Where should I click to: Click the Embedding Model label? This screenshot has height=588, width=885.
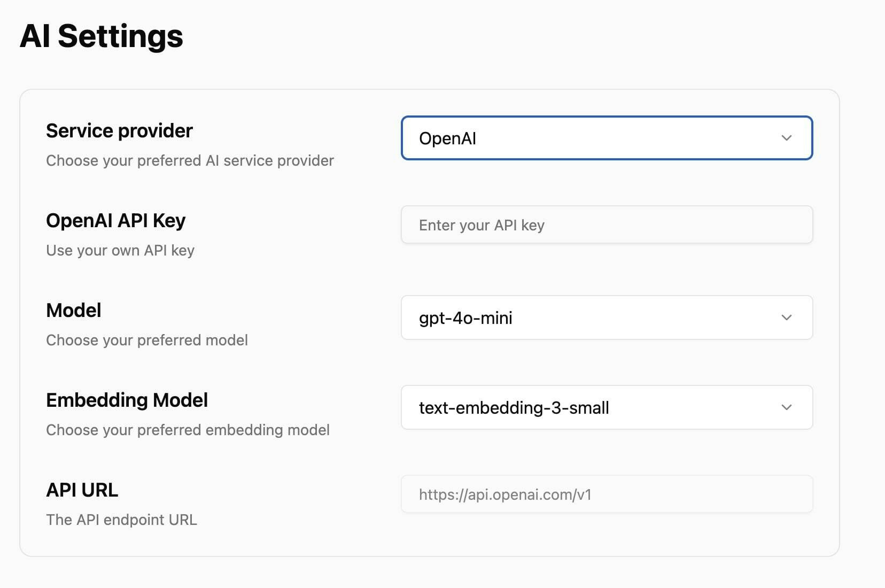127,400
